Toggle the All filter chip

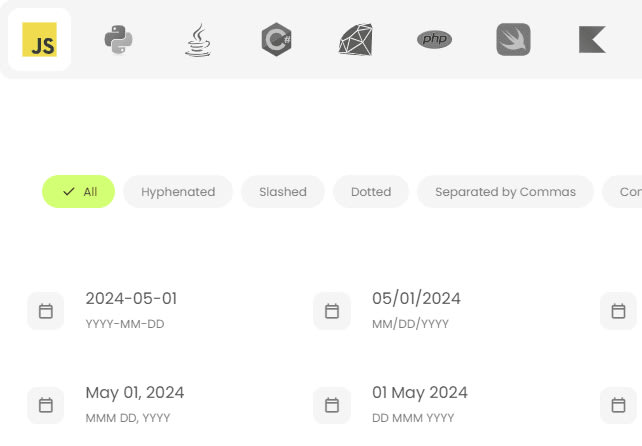tap(79, 191)
